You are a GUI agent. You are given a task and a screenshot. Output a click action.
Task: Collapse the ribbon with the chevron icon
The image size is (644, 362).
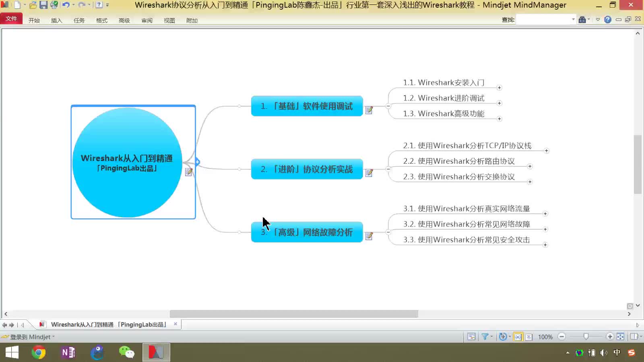pos(598,19)
